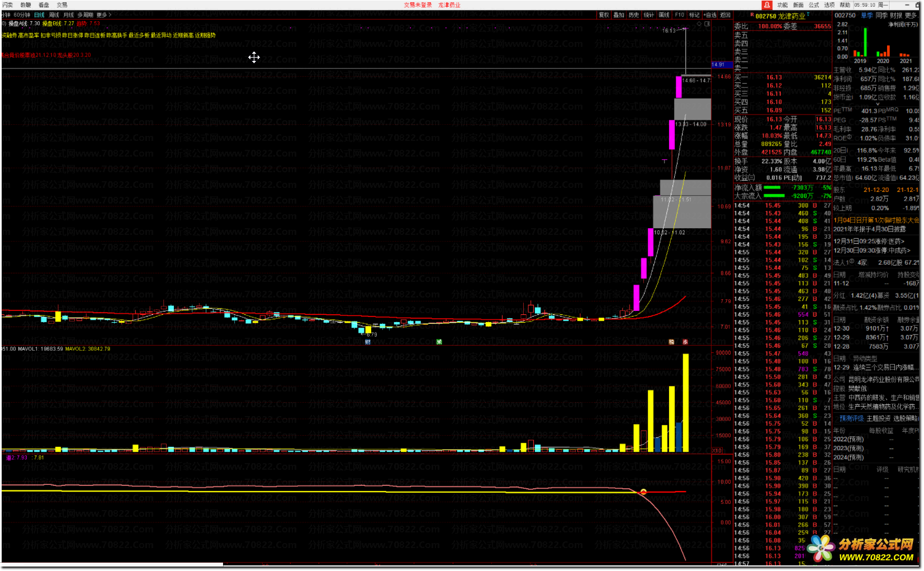Click the 16.13 price box above latest candle
Screen dimensions: 924x571
(x=669, y=31)
